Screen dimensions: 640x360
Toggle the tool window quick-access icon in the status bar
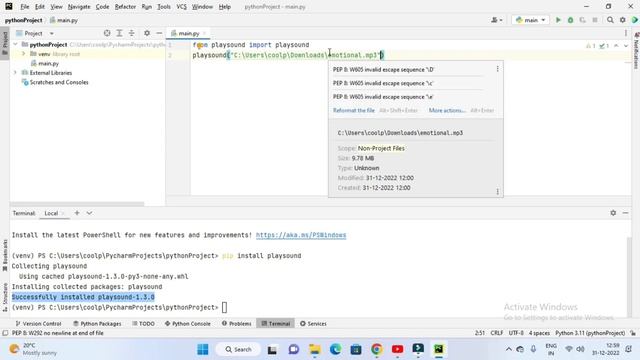coord(5,333)
